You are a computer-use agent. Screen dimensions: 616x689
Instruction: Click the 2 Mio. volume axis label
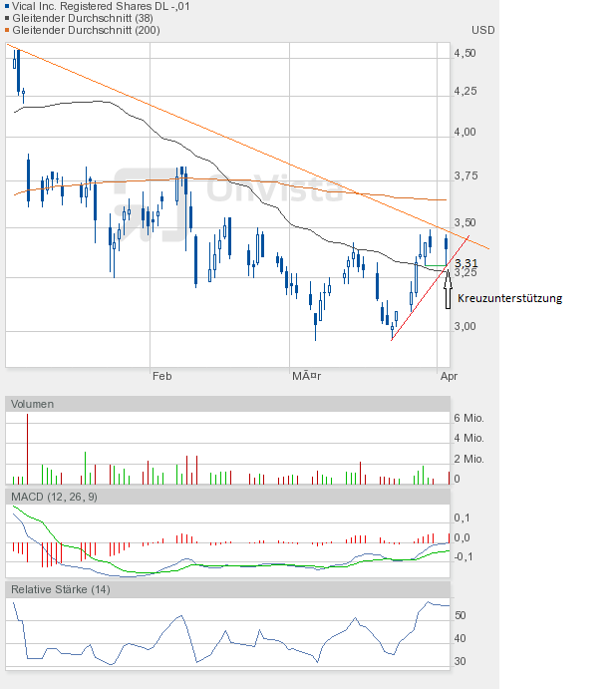click(468, 459)
